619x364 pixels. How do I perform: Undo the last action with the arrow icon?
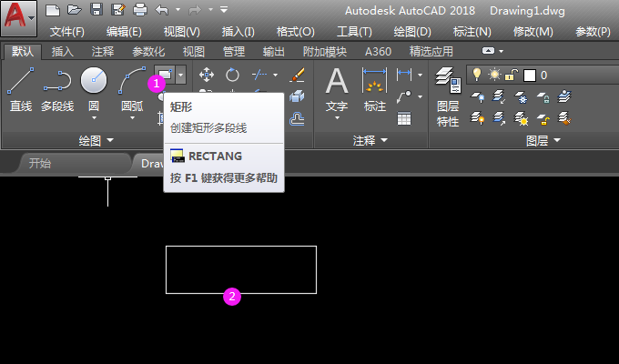[x=162, y=9]
